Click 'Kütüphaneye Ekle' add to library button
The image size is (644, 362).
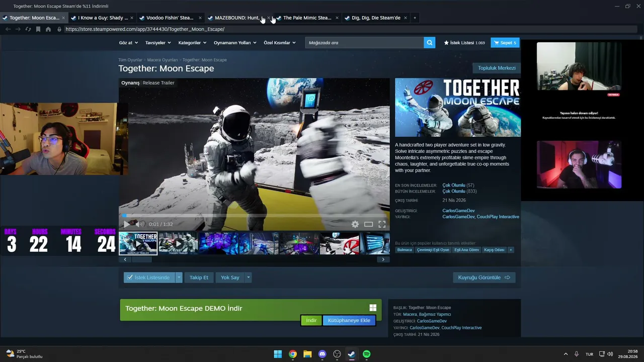349,321
